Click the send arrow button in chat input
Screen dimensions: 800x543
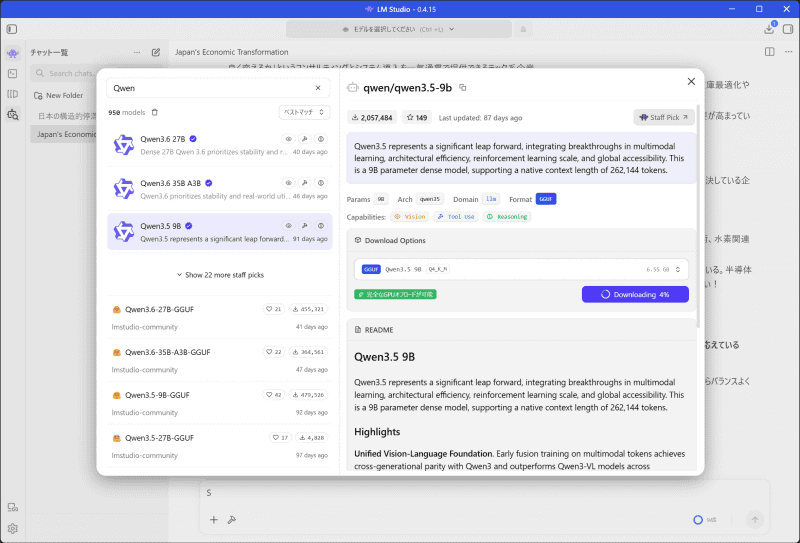pos(755,520)
